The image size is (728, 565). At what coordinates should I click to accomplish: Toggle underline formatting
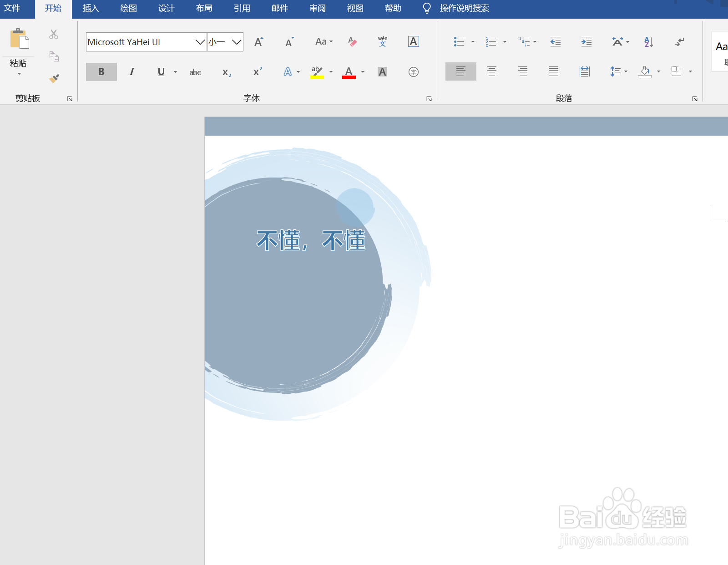pyautogui.click(x=161, y=71)
